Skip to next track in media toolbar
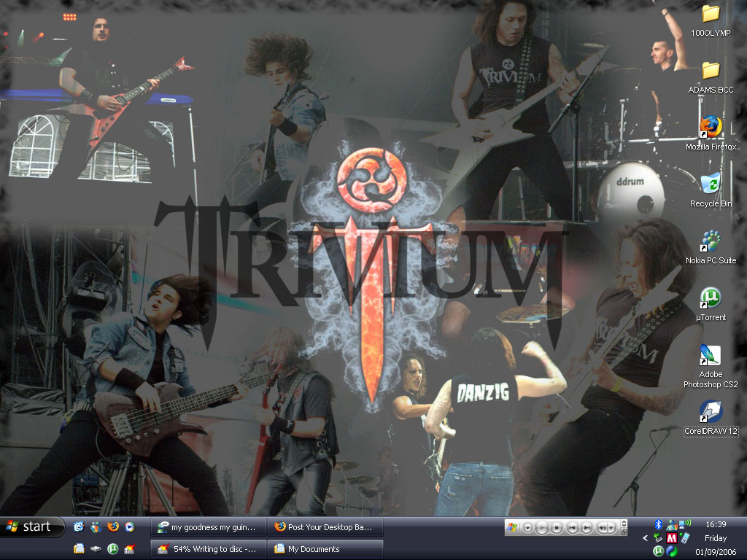The height and width of the screenshot is (560, 747). tap(587, 528)
